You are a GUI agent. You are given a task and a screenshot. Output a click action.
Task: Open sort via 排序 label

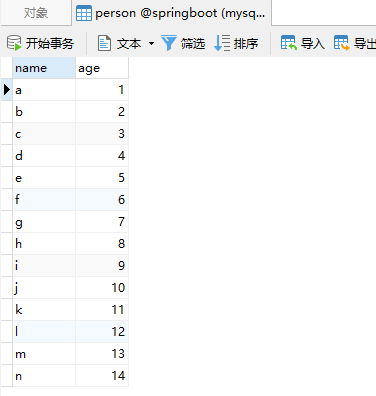tap(246, 44)
